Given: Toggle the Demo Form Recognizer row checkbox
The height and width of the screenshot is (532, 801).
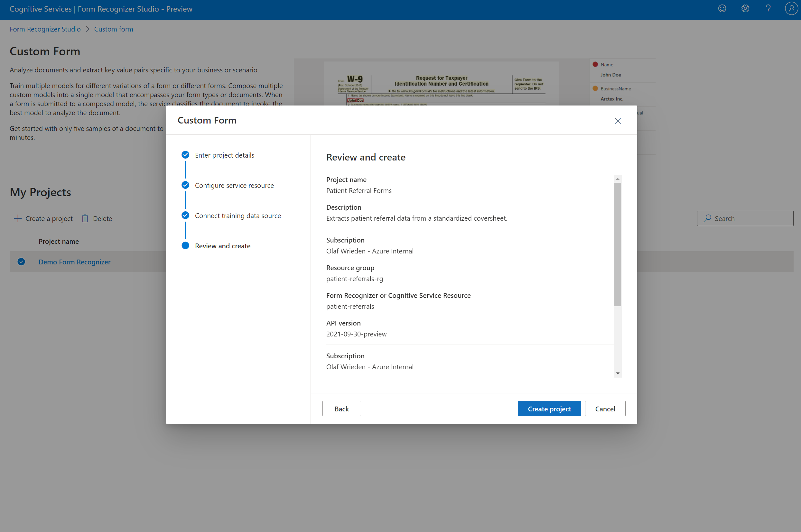Looking at the screenshot, I should pos(21,262).
